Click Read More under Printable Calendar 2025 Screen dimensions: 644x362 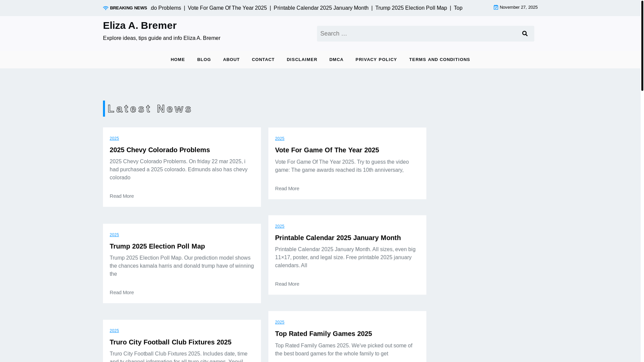click(x=287, y=284)
